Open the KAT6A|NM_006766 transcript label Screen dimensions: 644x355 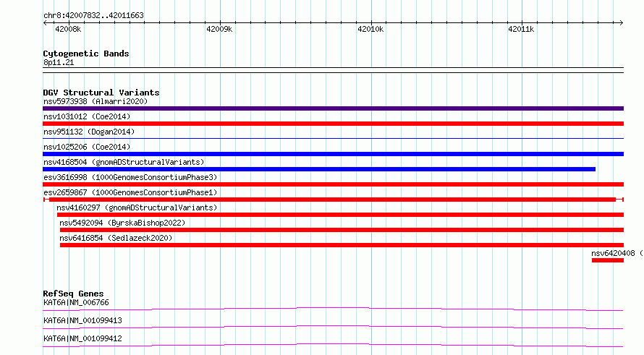point(76,302)
